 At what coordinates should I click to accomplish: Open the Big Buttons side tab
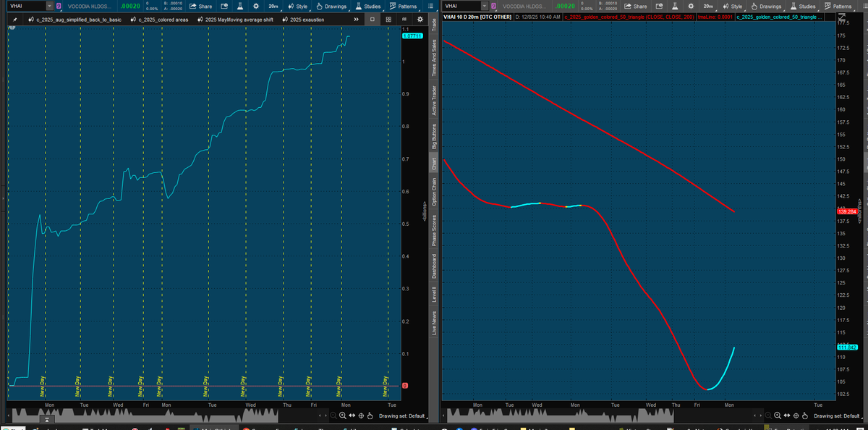(x=434, y=135)
